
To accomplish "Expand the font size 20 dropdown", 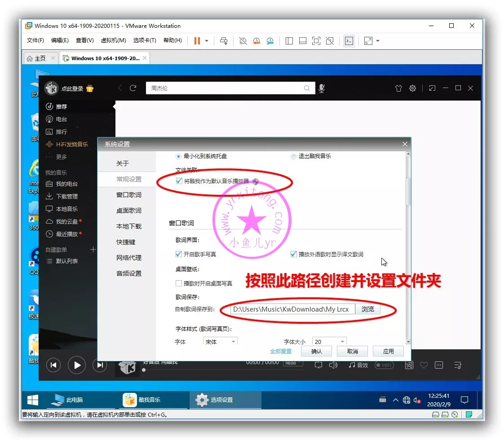I will (329, 342).
